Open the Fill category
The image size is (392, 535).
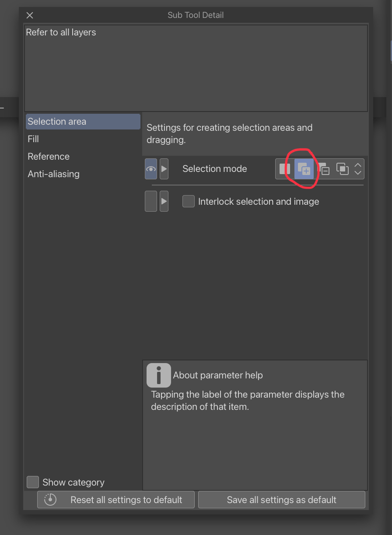point(33,139)
